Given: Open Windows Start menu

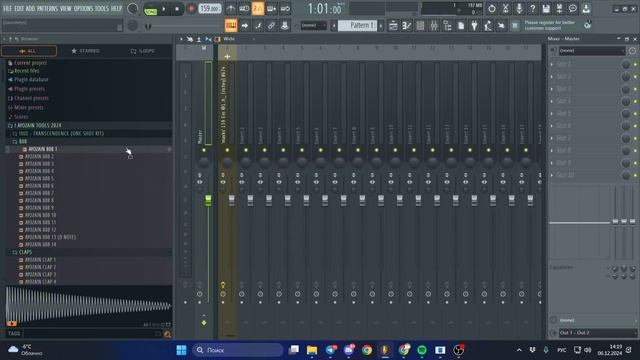Looking at the screenshot, I should (x=182, y=350).
